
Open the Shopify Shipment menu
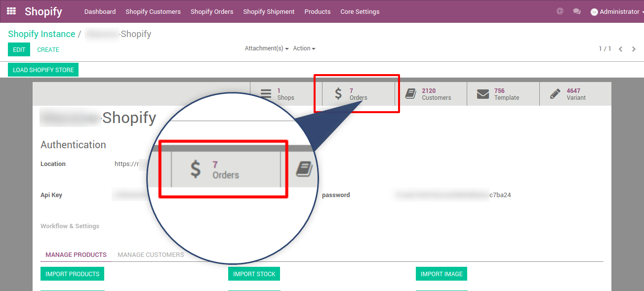[269, 11]
